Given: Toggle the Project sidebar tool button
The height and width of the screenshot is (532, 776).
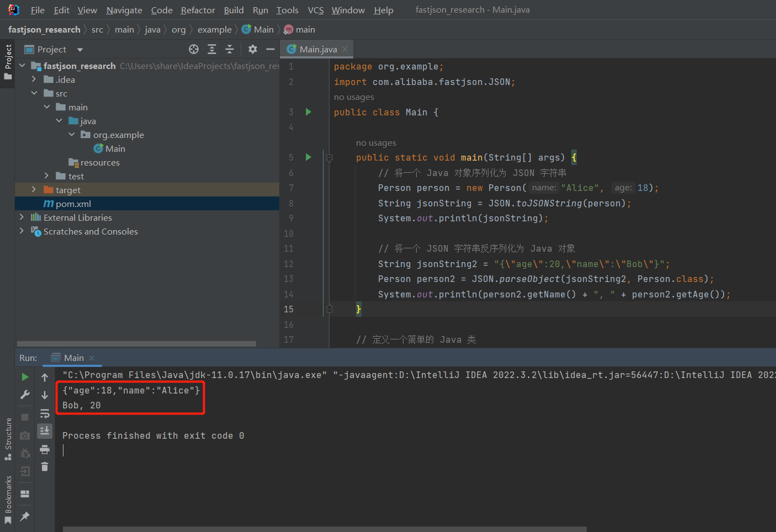Looking at the screenshot, I should point(8,62).
